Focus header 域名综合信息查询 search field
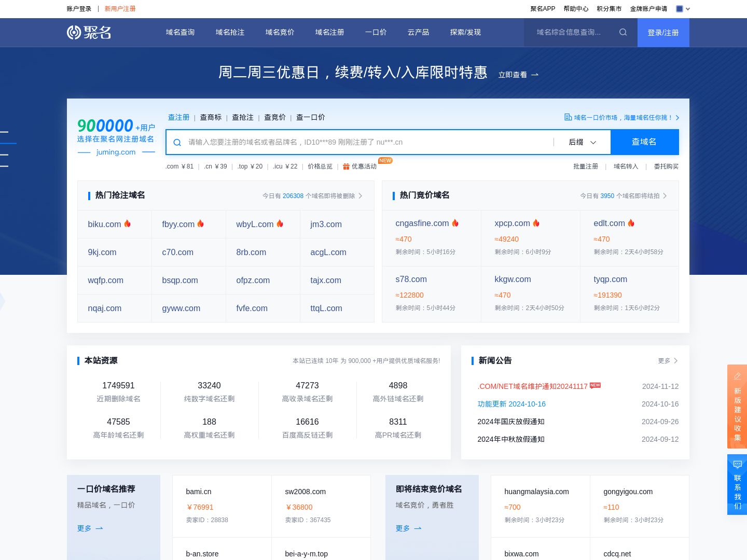747x560 pixels. pyautogui.click(x=571, y=32)
